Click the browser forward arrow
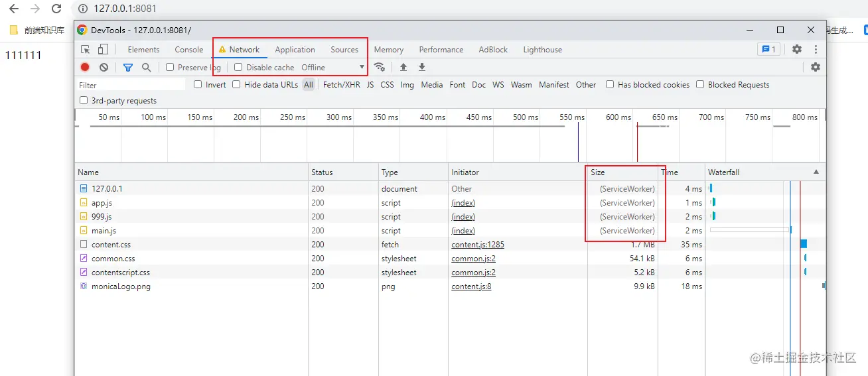 tap(35, 9)
